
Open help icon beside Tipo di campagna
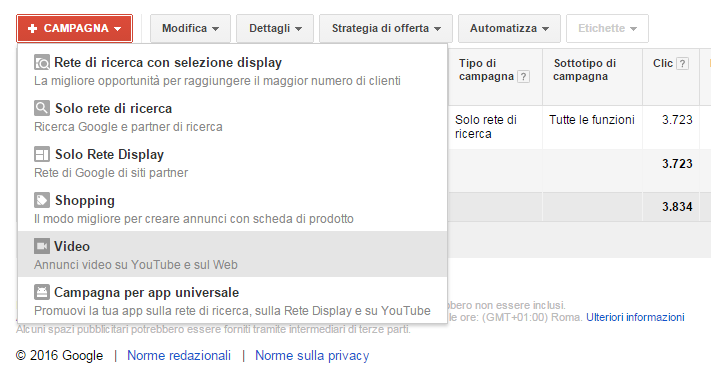[523, 77]
